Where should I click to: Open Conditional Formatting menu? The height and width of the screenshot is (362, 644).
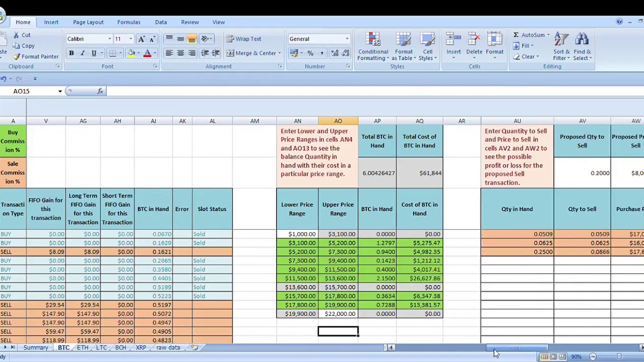pyautogui.click(x=373, y=46)
